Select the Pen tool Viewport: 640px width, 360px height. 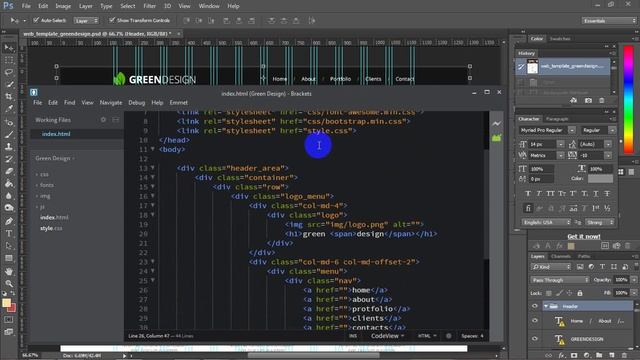[9, 221]
